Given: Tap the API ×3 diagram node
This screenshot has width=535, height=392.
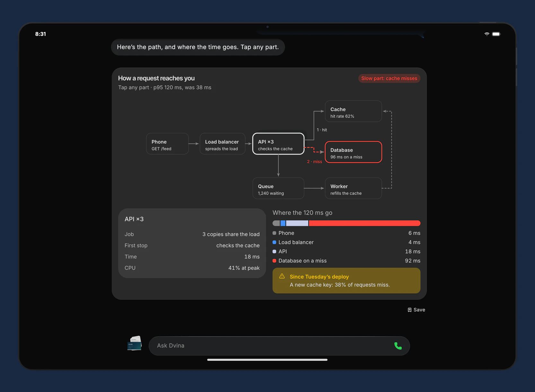Looking at the screenshot, I should pos(278,144).
